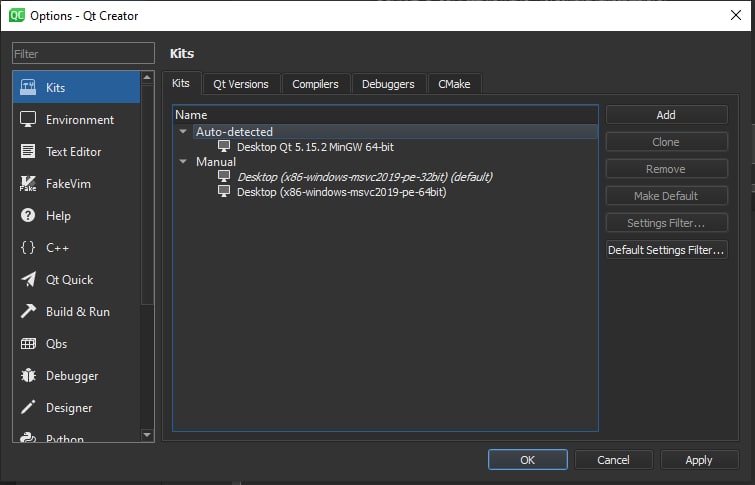
Task: Focus the Filter input field
Action: [83, 53]
